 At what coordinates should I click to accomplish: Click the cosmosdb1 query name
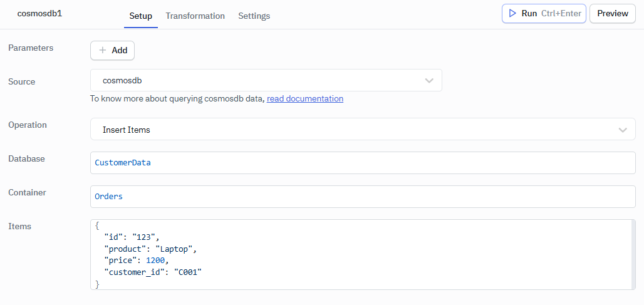39,13
